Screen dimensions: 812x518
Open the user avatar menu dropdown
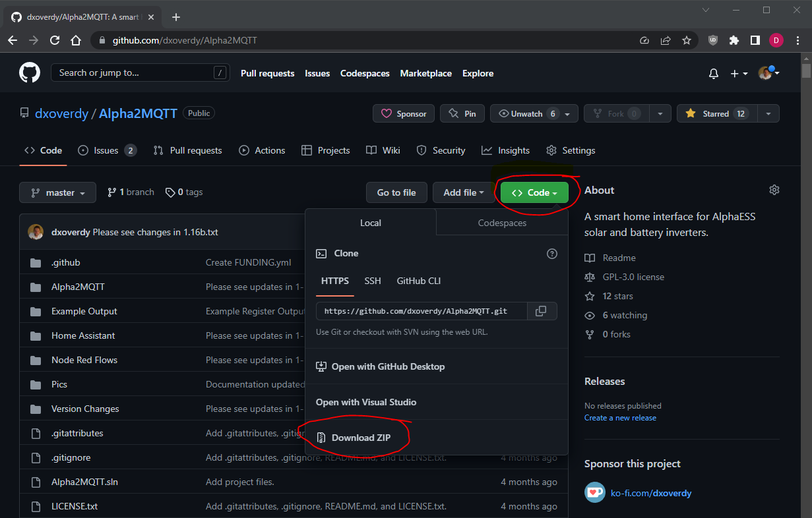[769, 73]
